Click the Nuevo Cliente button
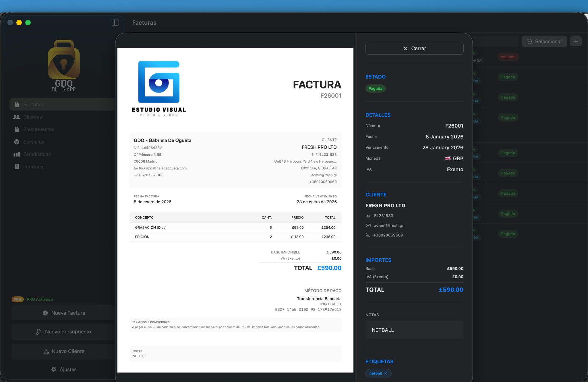Screen dimensions: 588x382 [x=63, y=351]
